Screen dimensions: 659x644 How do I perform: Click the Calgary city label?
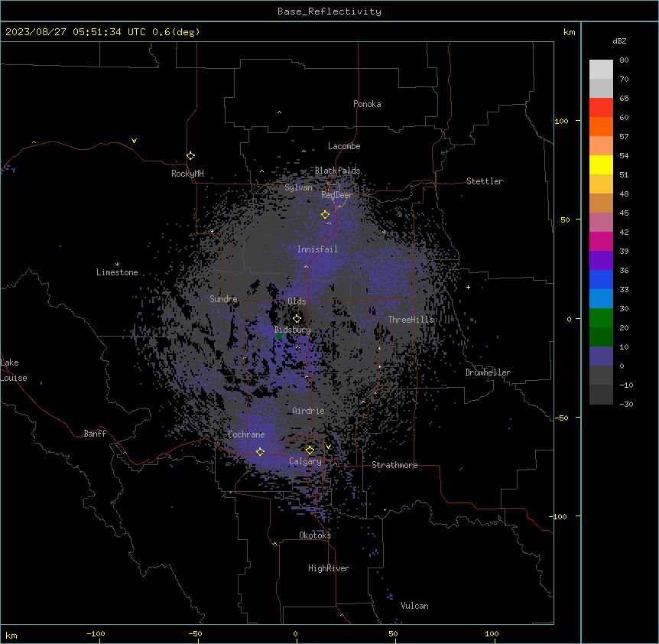pos(305,461)
